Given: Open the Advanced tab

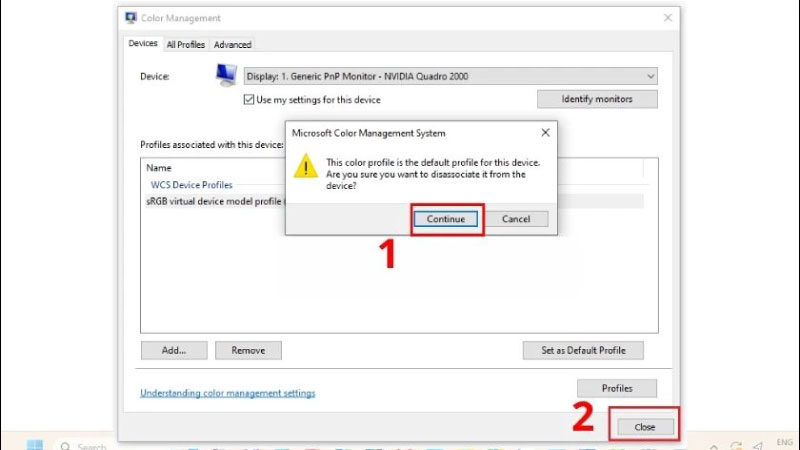Looking at the screenshot, I should (233, 44).
